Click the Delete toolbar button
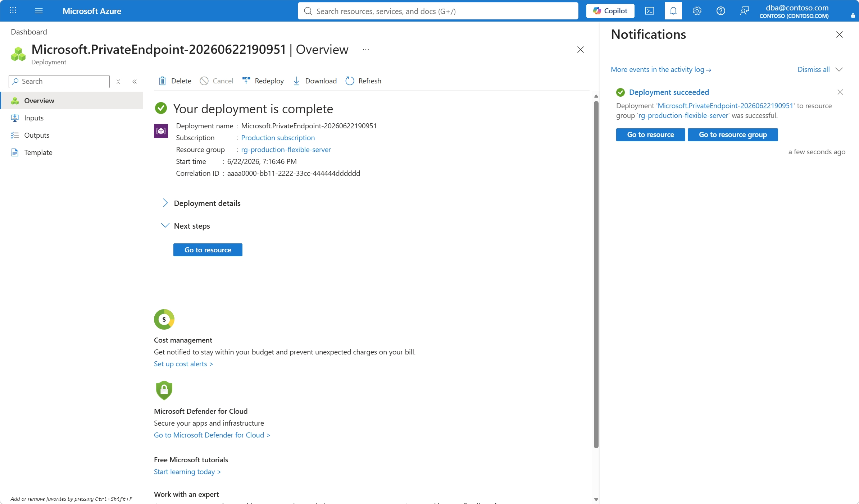This screenshot has width=859, height=504. pos(175,81)
